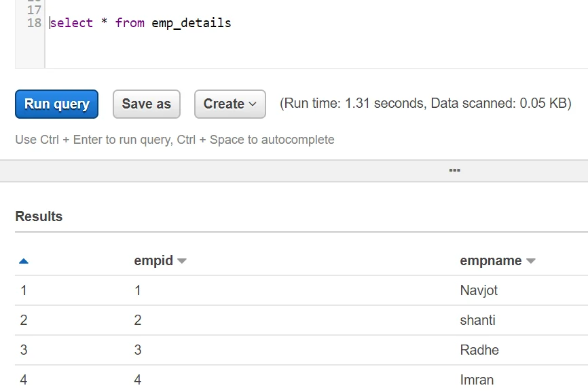Sort using the arrow beside empname

tap(531, 261)
